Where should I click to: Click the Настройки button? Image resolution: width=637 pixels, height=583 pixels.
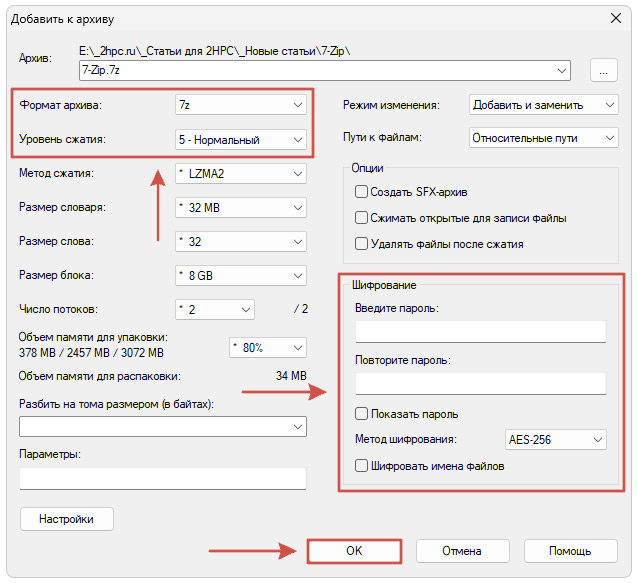tap(67, 519)
